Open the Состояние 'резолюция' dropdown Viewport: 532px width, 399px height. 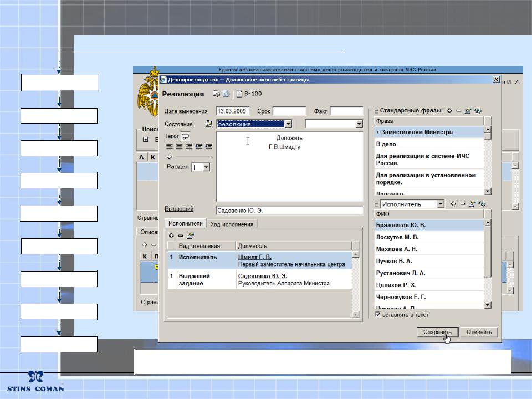(288, 124)
